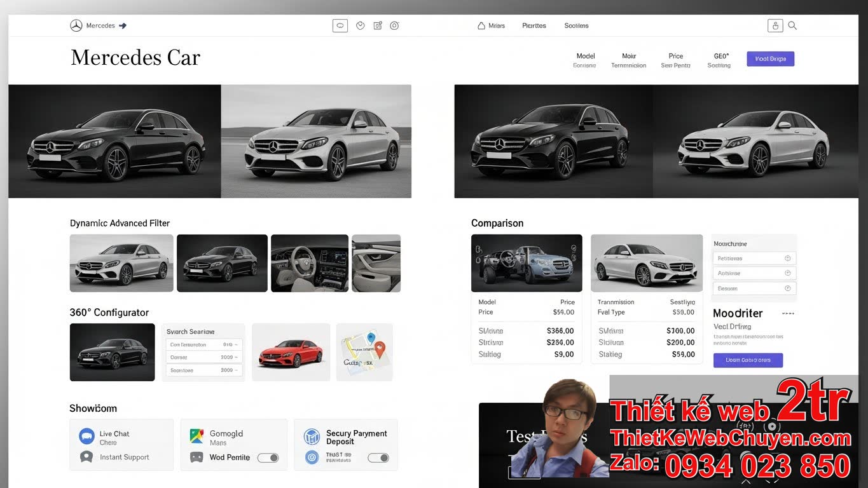Expand the Aotsisse dropdown option
This screenshot has height=488, width=868.
[x=754, y=273]
